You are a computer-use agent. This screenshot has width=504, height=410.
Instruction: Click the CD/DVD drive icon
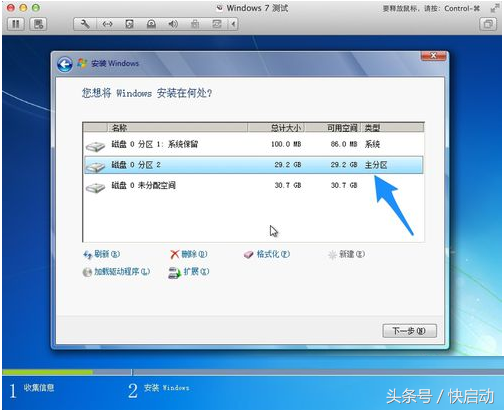point(151,24)
